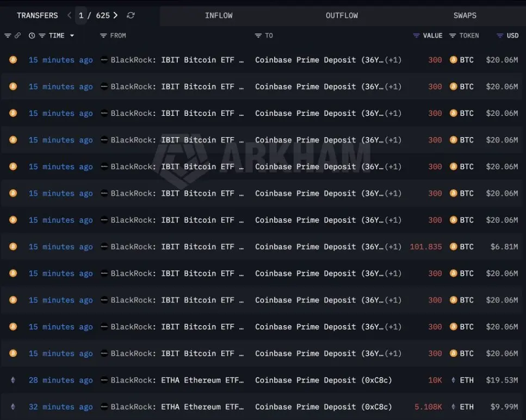The image size is (526, 420).
Task: Click BTC token label in 101.835 row
Action: click(467, 247)
